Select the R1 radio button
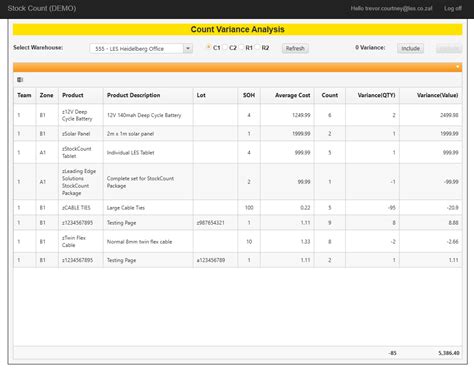This screenshot has width=474, height=370. 242,47
